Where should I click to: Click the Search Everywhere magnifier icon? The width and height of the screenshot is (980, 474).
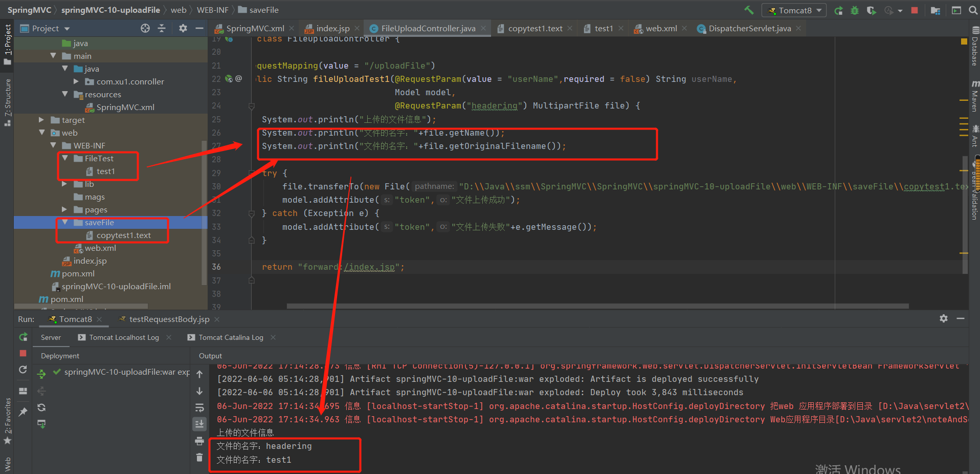click(973, 10)
